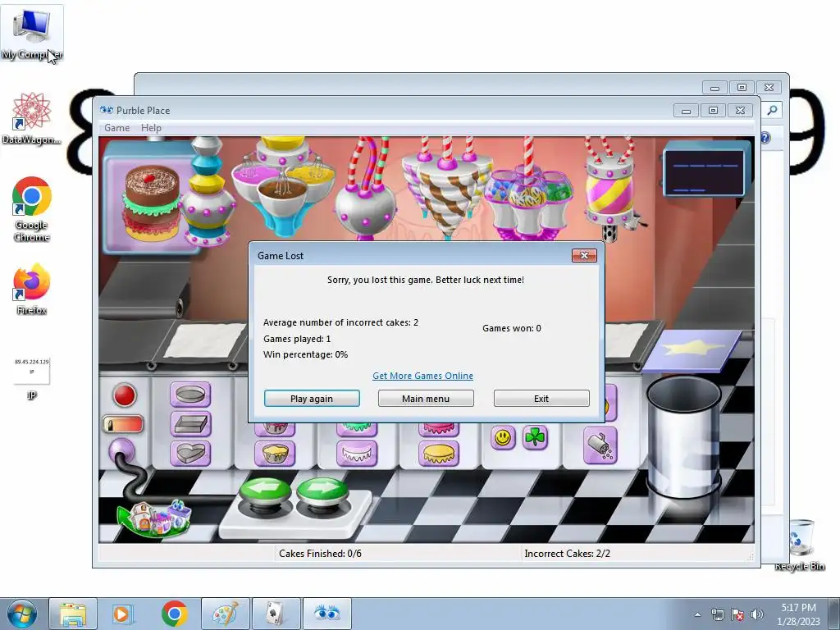Show hidden system tray icons
Image resolution: width=840 pixels, height=630 pixels.
tap(697, 614)
